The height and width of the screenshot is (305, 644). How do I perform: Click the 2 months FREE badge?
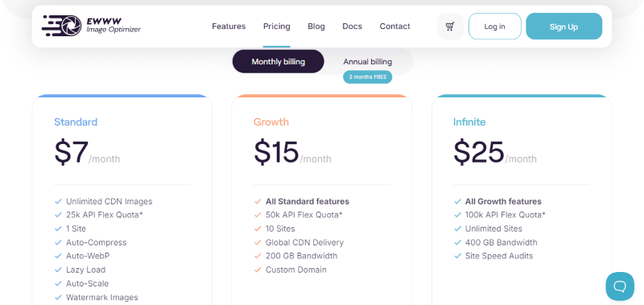pos(368,76)
